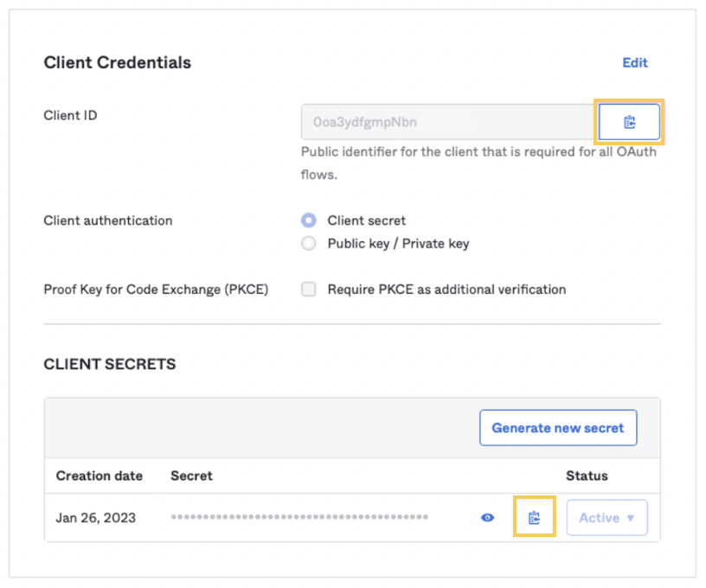Open the Active status dropdown
The width and height of the screenshot is (706, 588).
point(607,518)
